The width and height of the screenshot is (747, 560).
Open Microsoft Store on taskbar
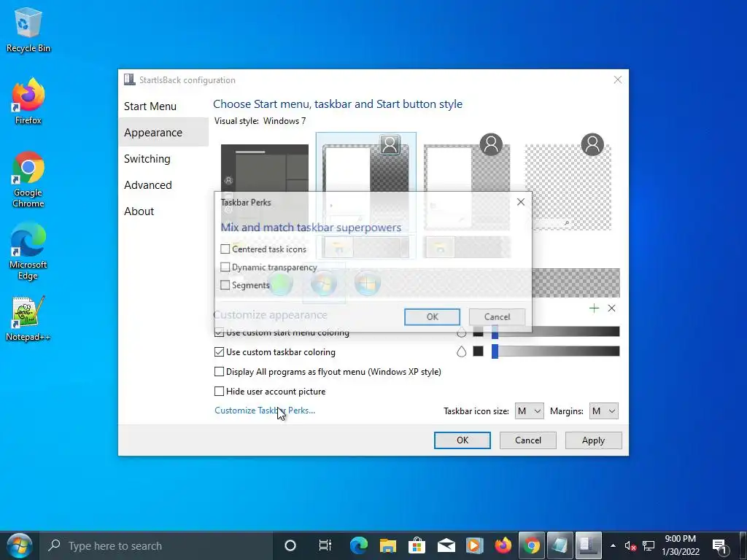click(x=417, y=545)
